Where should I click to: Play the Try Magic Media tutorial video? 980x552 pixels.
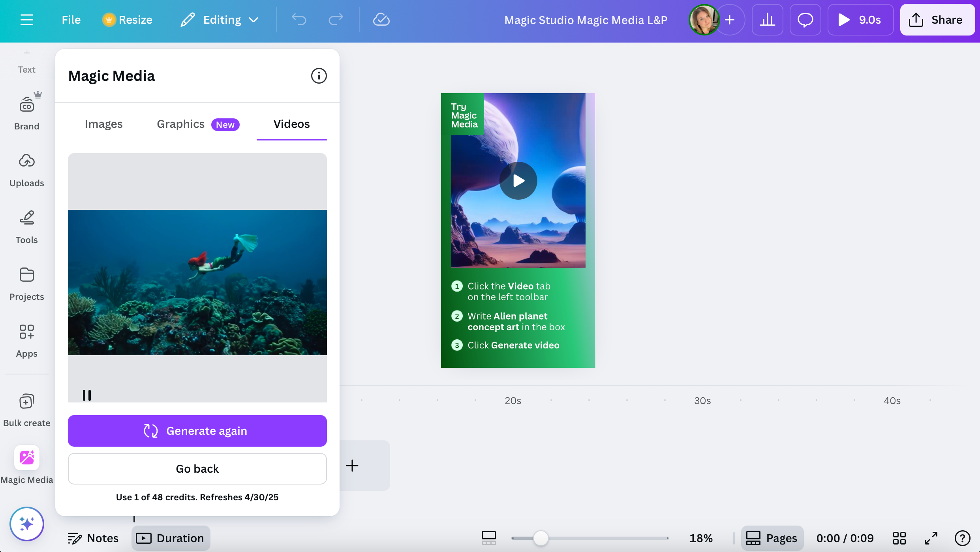(x=518, y=180)
